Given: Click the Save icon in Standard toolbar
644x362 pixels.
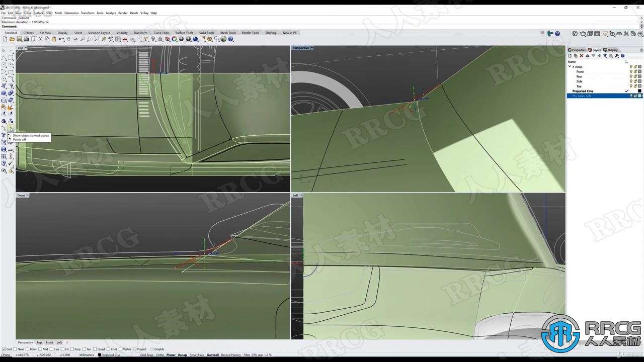Looking at the screenshot, I should pos(19,39).
